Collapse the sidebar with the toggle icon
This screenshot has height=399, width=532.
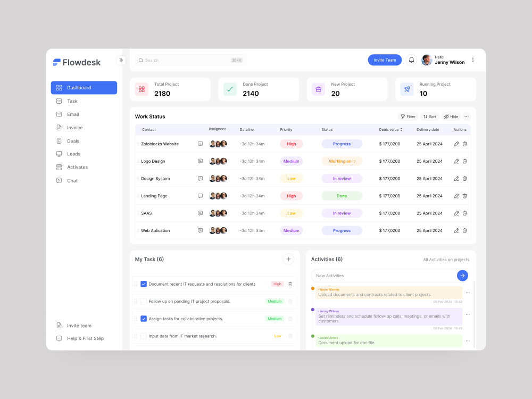tap(121, 60)
